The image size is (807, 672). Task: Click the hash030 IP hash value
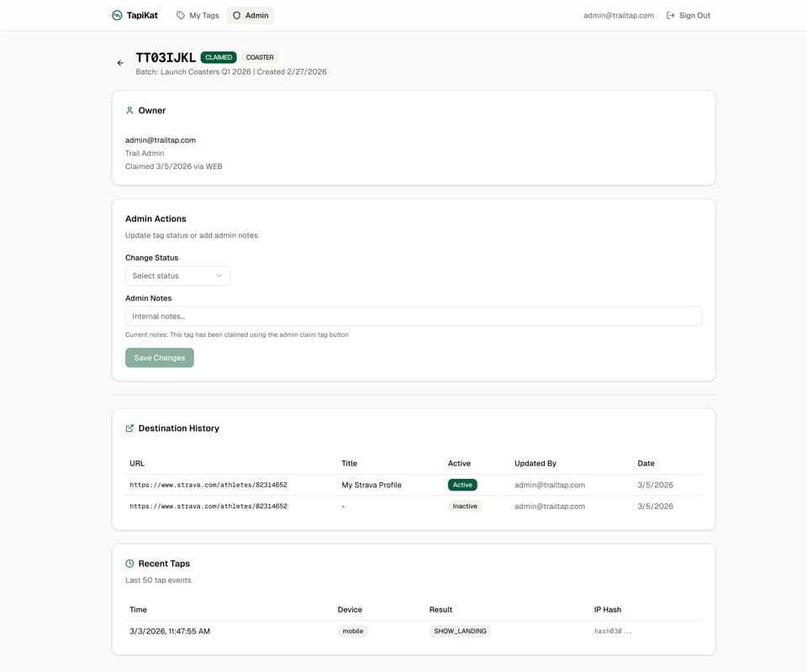click(x=613, y=632)
